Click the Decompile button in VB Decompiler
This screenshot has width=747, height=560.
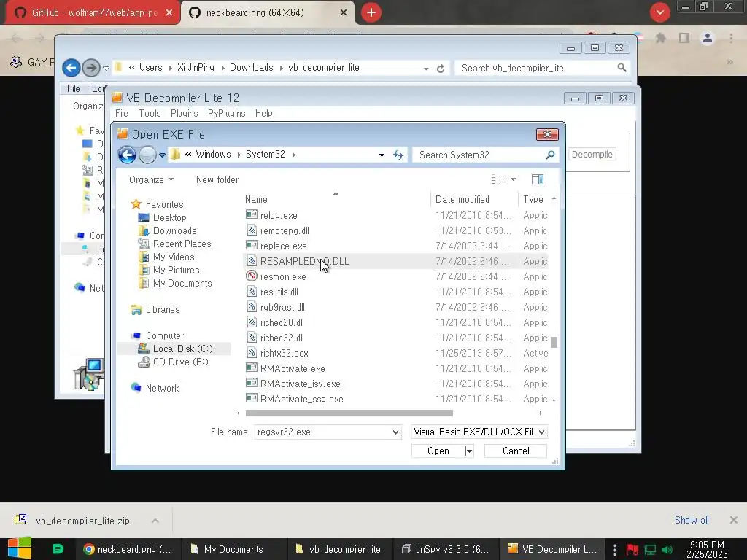[x=592, y=155]
